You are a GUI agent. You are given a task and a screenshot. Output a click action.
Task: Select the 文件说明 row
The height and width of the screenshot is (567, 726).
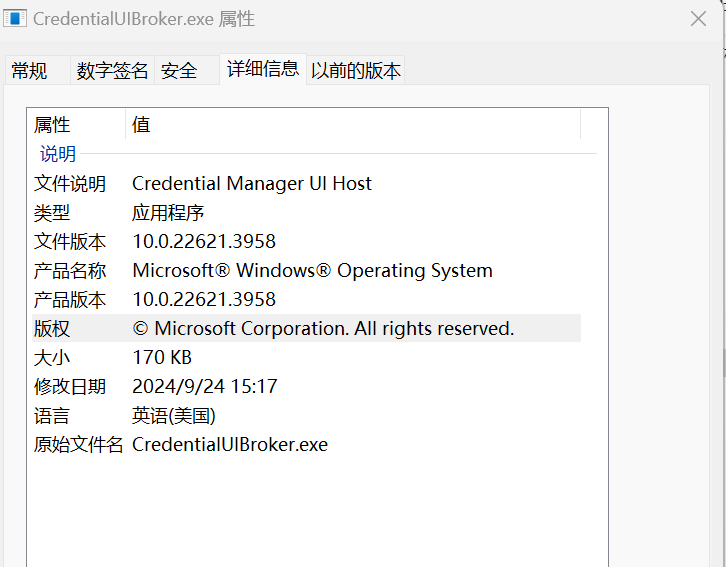pos(306,183)
